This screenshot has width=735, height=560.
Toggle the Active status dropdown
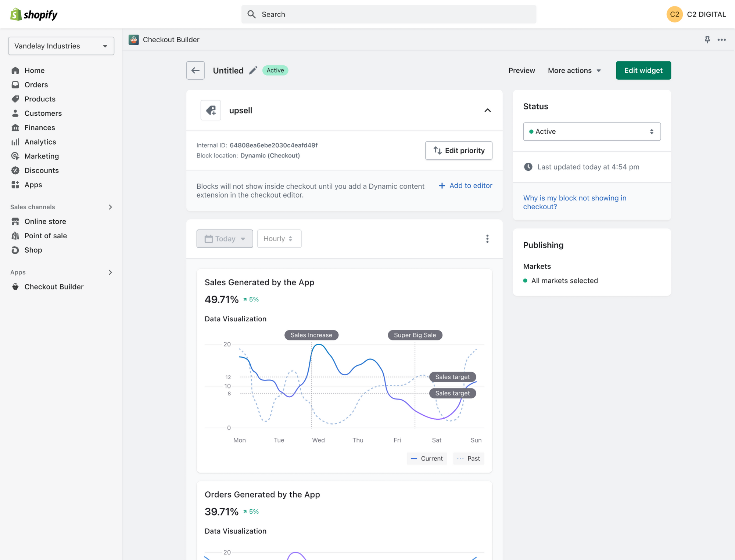coord(590,131)
